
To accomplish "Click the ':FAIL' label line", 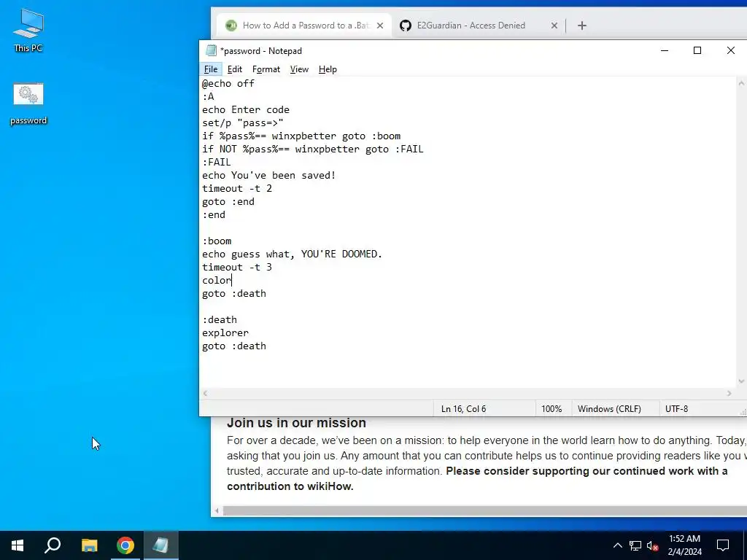I will point(216,163).
